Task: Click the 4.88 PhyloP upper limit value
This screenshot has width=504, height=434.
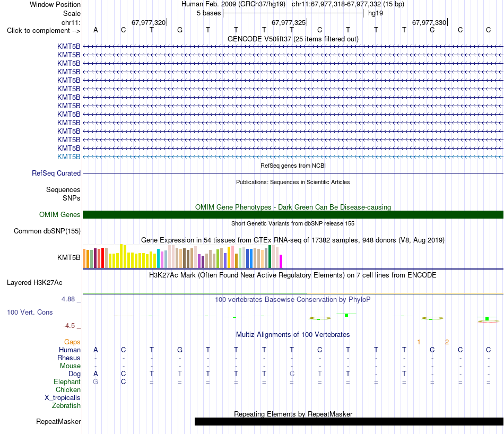Action: pyautogui.click(x=68, y=299)
